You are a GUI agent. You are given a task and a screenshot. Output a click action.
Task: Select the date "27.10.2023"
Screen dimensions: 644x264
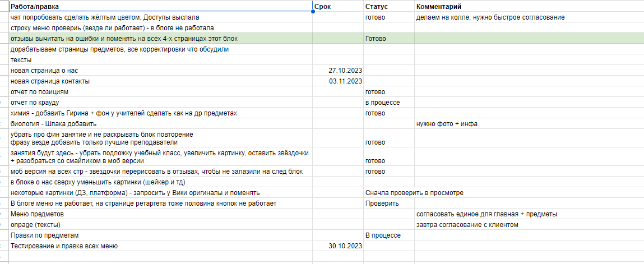pos(338,71)
